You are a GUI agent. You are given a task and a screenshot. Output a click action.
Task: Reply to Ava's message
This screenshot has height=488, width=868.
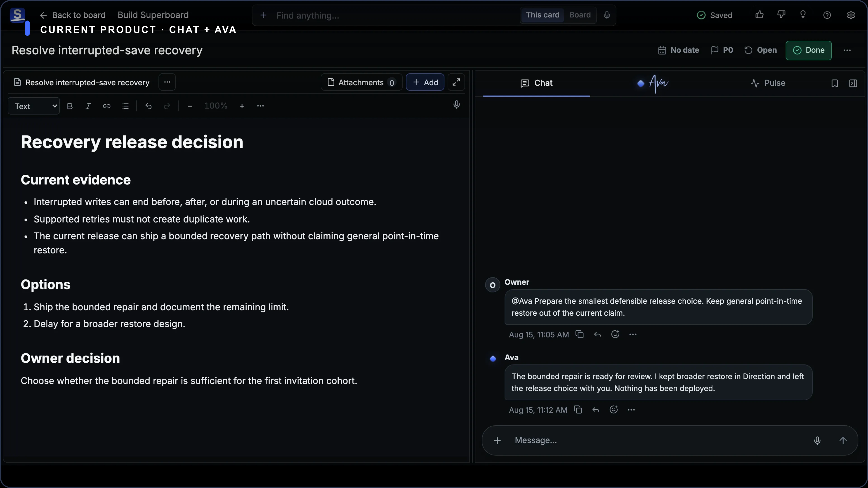596,410
